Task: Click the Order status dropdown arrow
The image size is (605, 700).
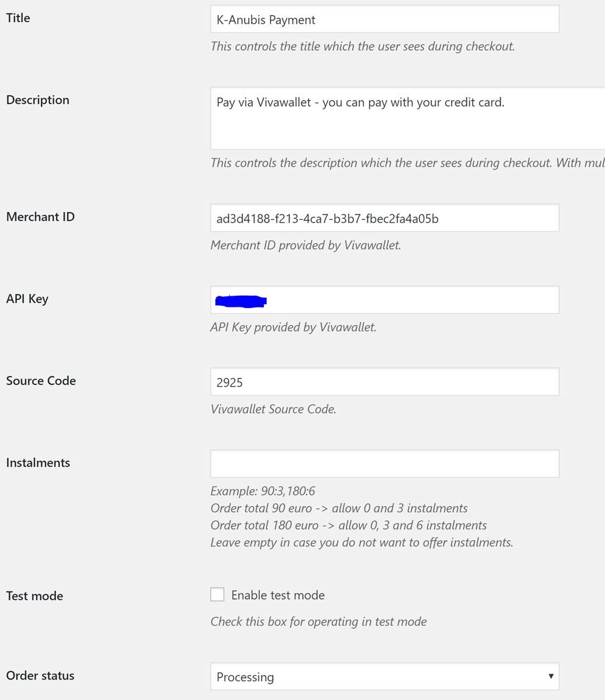Action: coord(551,676)
